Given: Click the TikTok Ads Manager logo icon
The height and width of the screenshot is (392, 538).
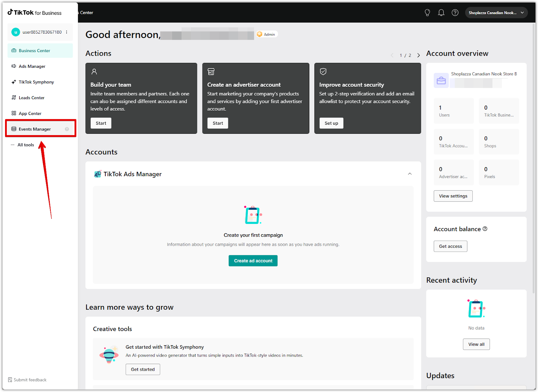Looking at the screenshot, I should (x=98, y=174).
